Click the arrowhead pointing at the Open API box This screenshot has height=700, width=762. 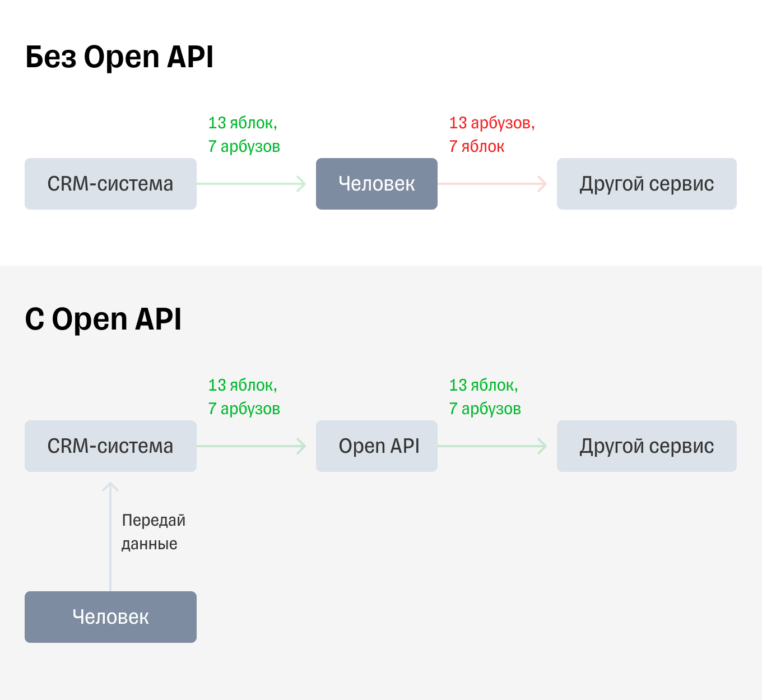pos(302,446)
